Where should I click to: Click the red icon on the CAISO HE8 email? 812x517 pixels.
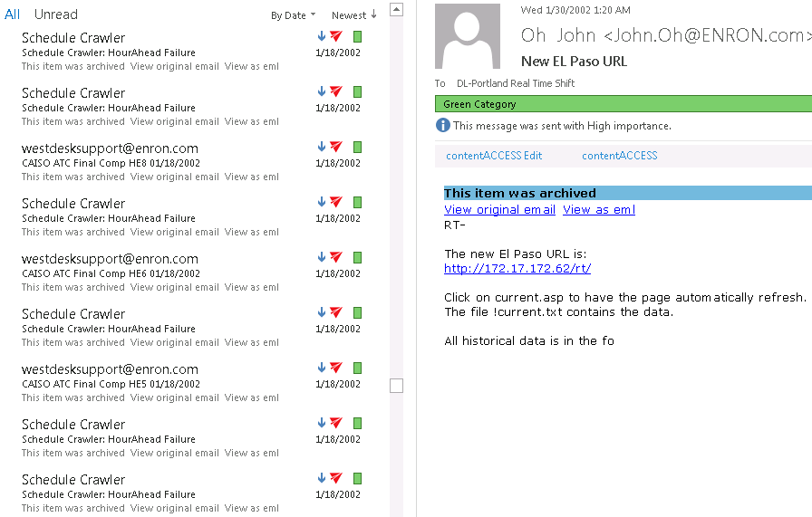(336, 147)
